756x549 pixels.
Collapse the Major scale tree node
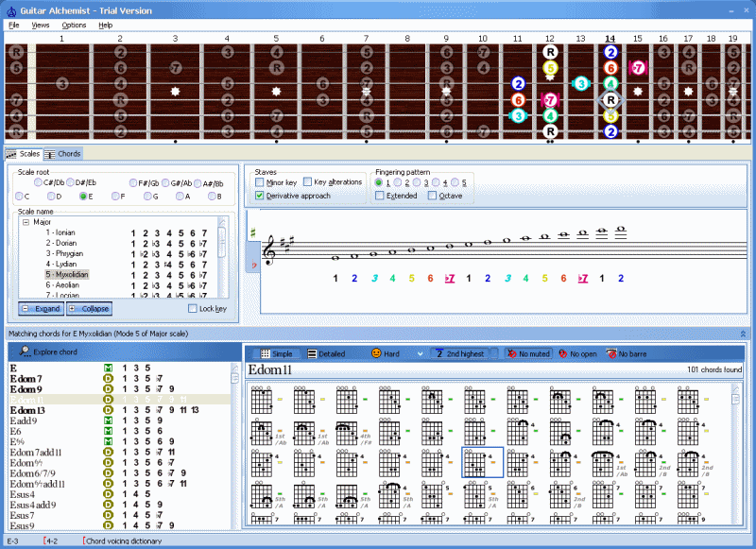tap(25, 222)
